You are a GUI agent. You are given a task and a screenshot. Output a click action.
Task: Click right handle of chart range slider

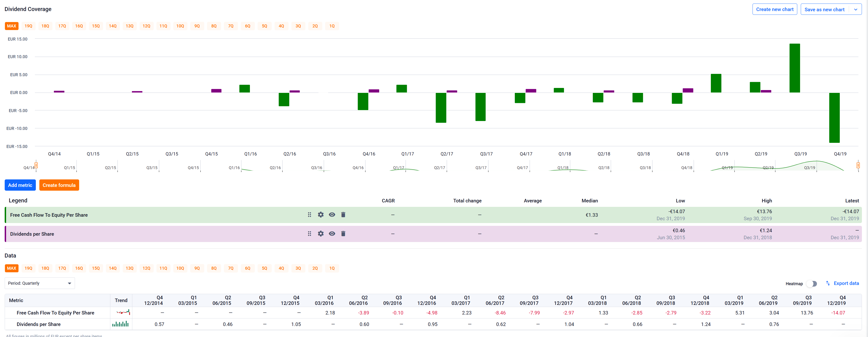pos(858,165)
